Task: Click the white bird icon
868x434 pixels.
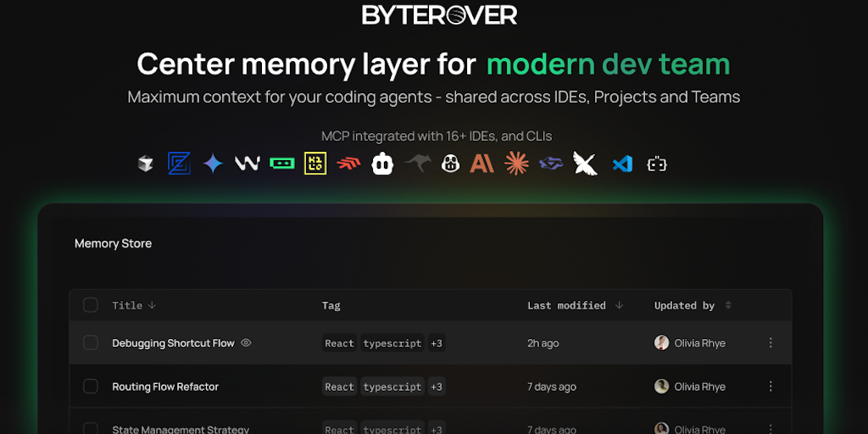Action: click(585, 164)
